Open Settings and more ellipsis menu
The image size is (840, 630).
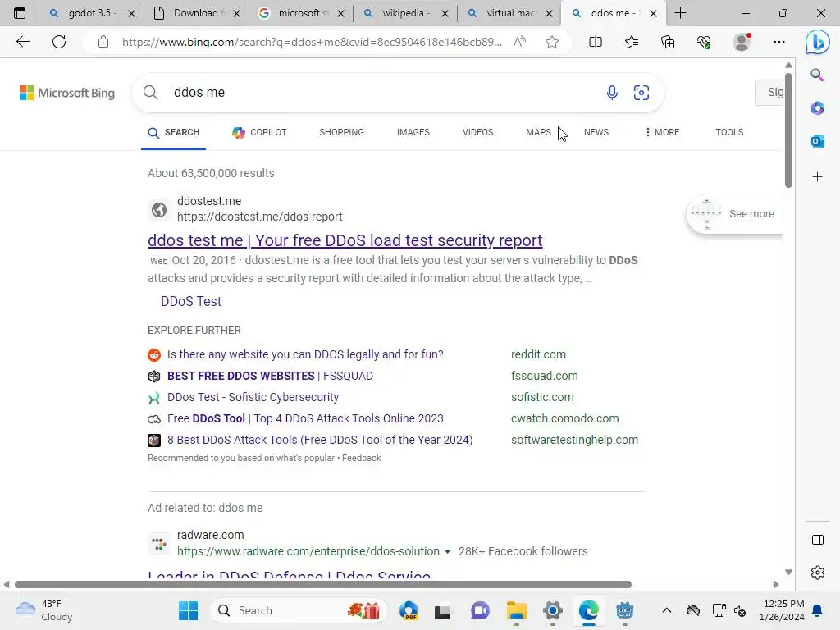click(x=779, y=42)
